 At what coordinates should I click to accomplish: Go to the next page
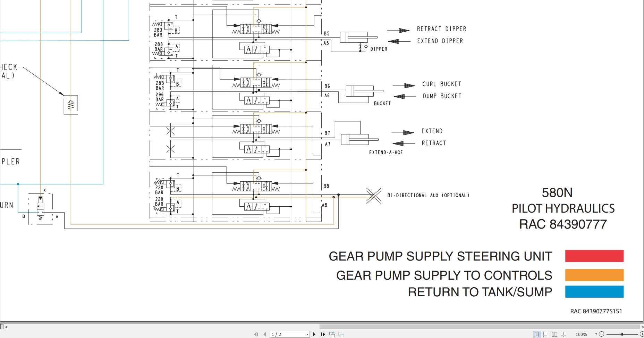click(314, 334)
